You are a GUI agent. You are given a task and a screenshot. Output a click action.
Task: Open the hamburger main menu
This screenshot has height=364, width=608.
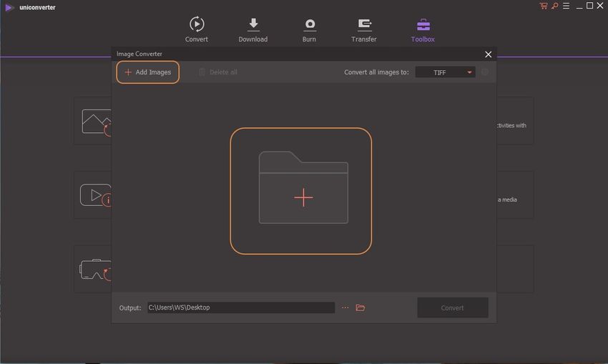click(x=565, y=6)
